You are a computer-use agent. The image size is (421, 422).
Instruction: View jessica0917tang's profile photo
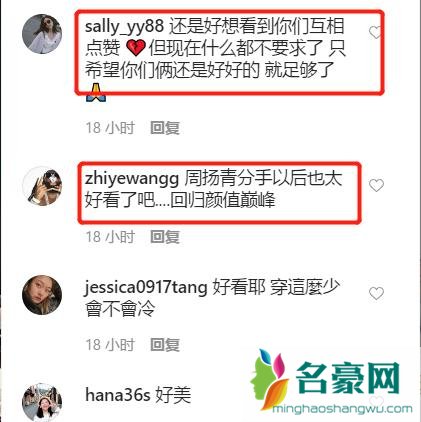[42, 295]
